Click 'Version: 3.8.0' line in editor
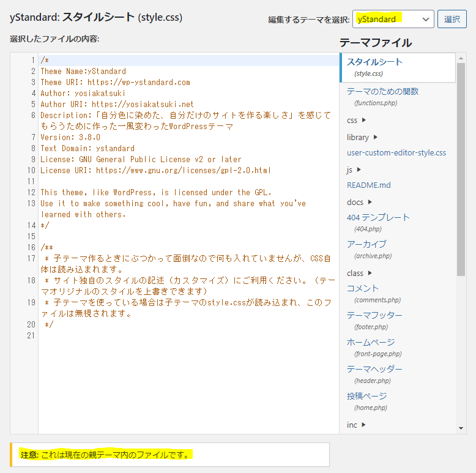The height and width of the screenshot is (473, 476). click(70, 137)
